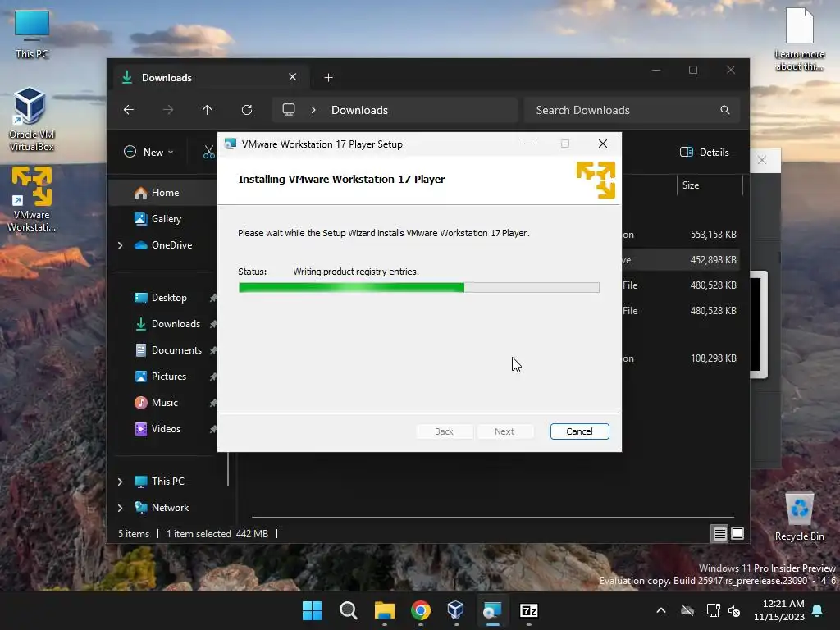
Task: Cancel the VMware Player installation
Action: click(579, 431)
